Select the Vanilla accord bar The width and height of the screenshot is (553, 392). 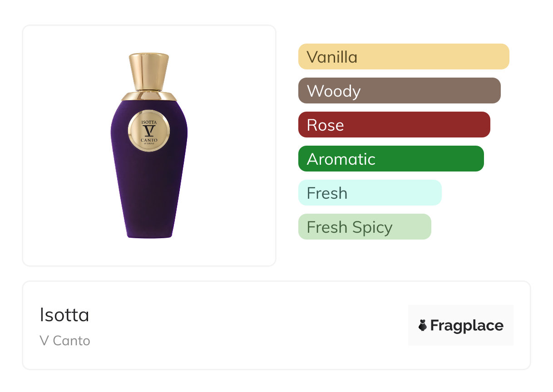click(404, 57)
